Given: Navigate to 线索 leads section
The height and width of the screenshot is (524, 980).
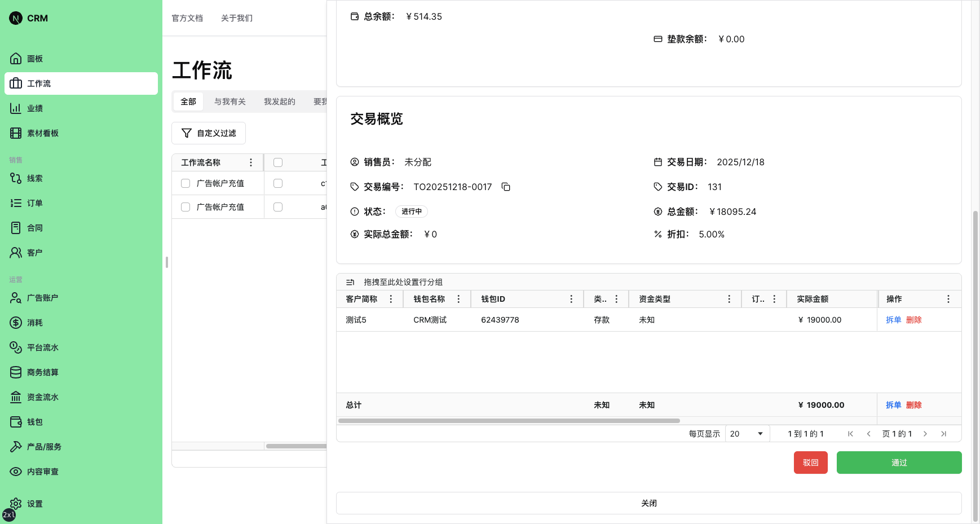Looking at the screenshot, I should [34, 178].
